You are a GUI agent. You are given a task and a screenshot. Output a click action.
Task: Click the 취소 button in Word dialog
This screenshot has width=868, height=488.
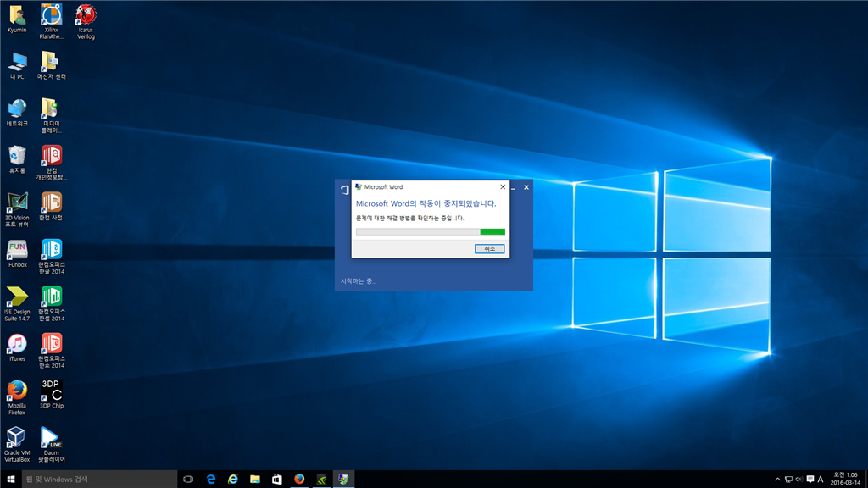coord(489,249)
